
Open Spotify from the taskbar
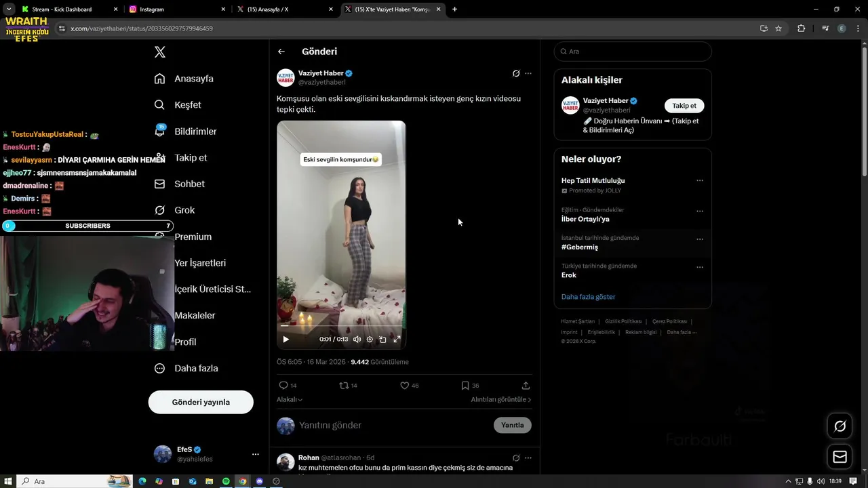[x=226, y=481]
